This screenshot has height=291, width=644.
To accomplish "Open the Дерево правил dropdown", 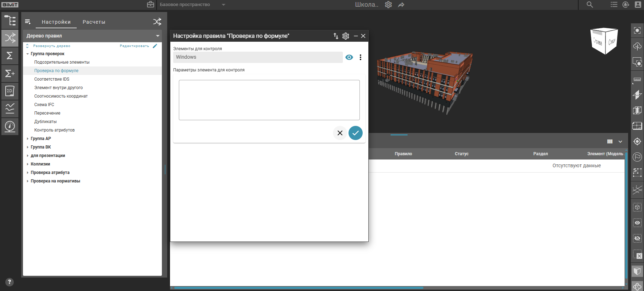I will pos(158,36).
